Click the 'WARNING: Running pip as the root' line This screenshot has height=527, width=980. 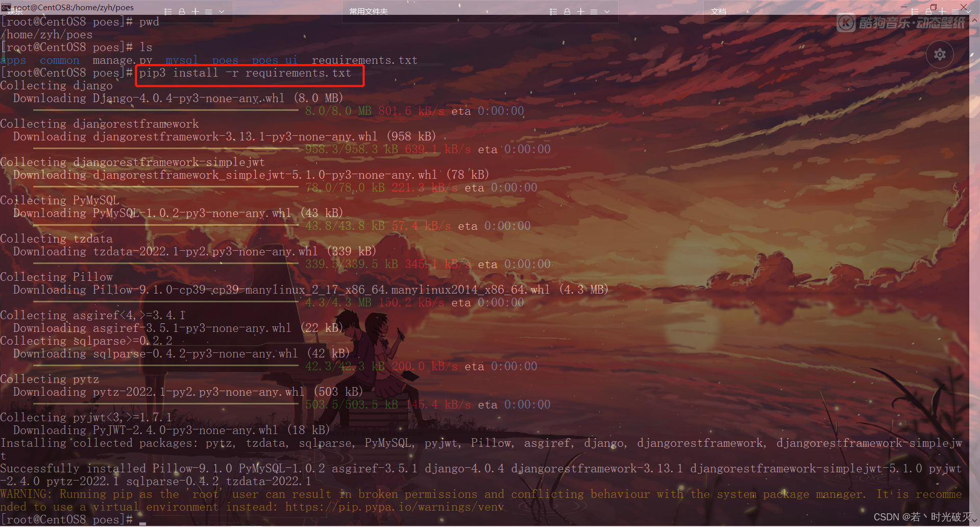(x=481, y=500)
